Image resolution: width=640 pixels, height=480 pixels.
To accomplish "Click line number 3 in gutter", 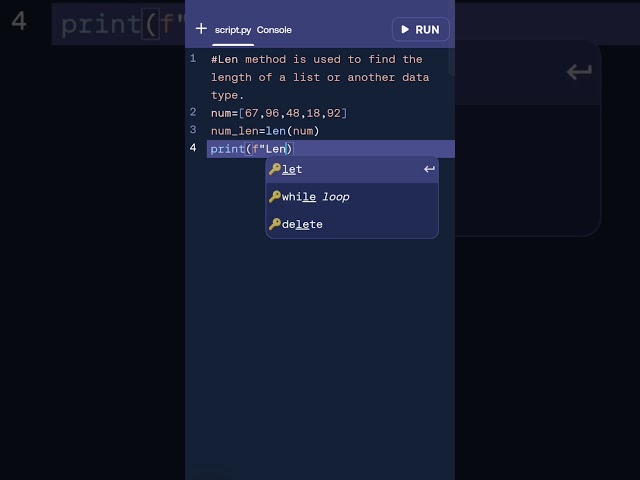I will coord(193,130).
